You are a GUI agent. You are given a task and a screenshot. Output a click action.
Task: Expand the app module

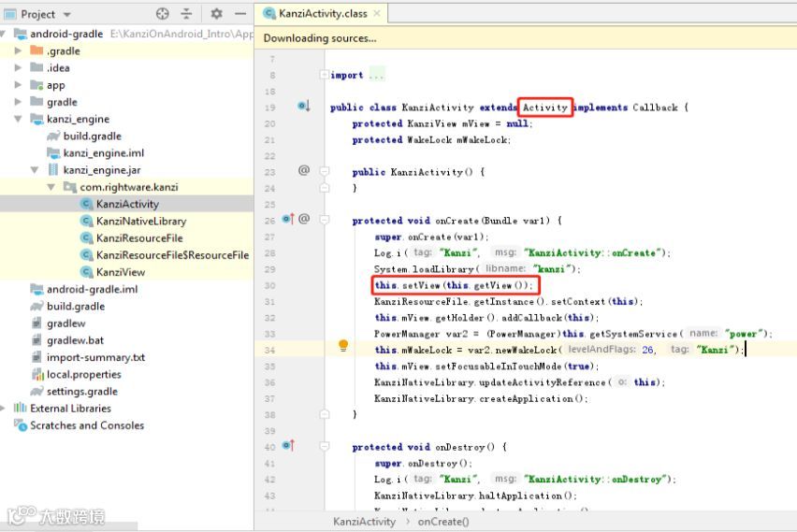(18, 85)
